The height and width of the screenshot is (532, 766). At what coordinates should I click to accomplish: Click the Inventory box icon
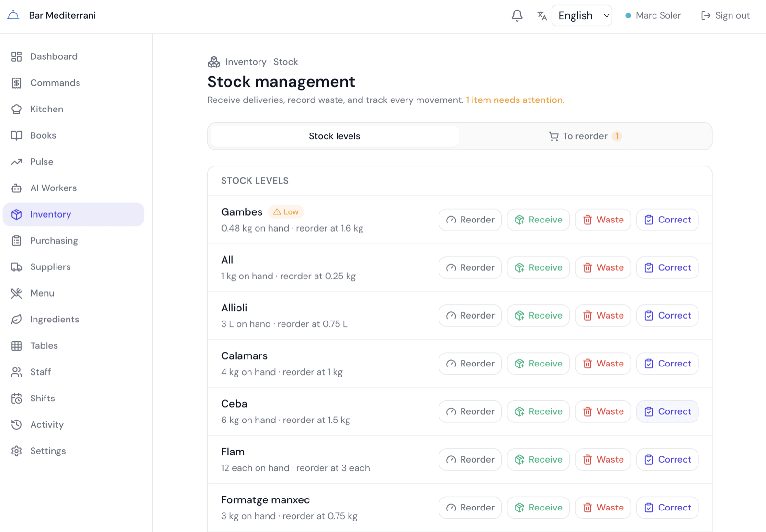(17, 214)
